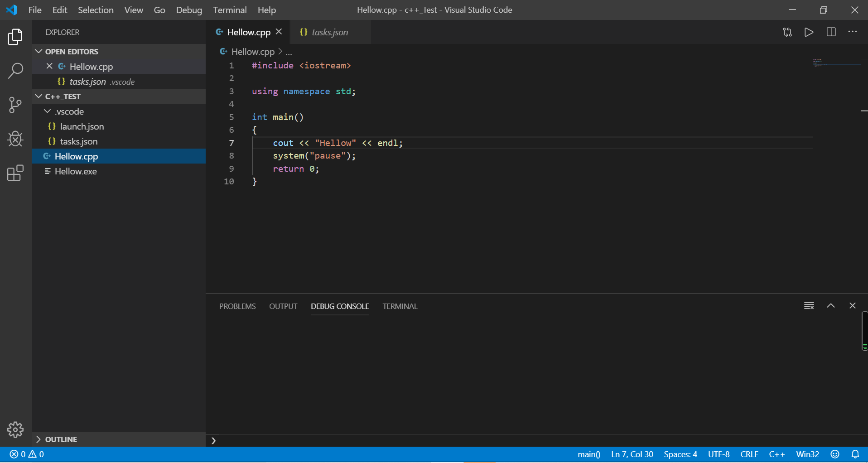
Task: Show errors and warnings count
Action: [x=27, y=454]
